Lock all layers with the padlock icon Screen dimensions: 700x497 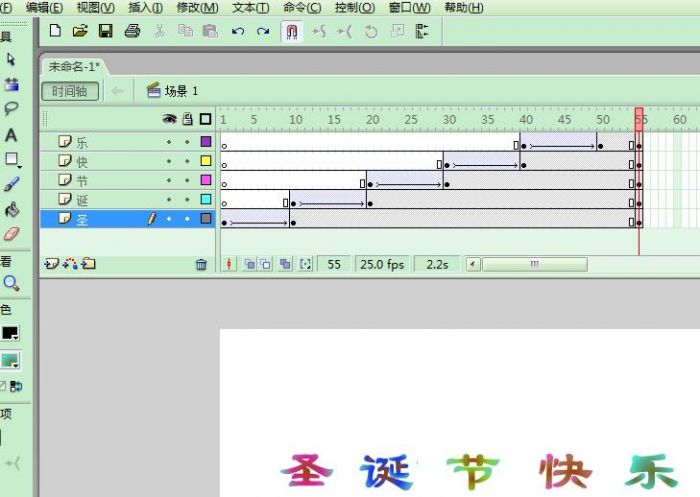[x=188, y=119]
